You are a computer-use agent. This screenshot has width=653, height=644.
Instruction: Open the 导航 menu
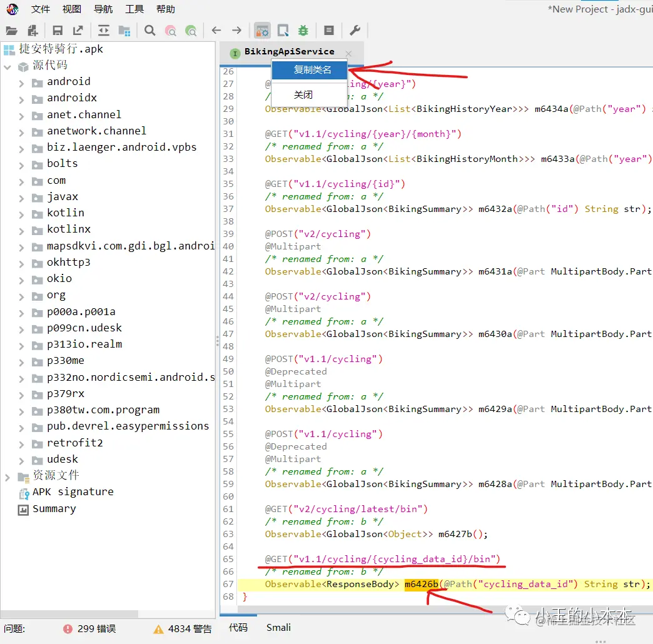103,9
